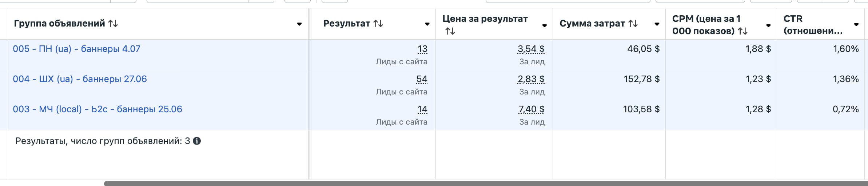Sort the CPM column using arrows
This screenshot has height=186, width=868.
[742, 31]
